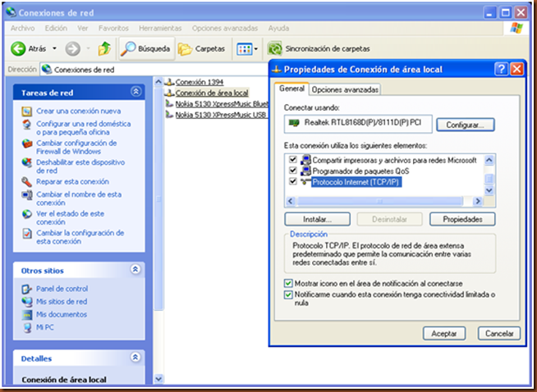This screenshot has height=392, width=537.
Task: Click the Configurar... button
Action: [x=465, y=125]
